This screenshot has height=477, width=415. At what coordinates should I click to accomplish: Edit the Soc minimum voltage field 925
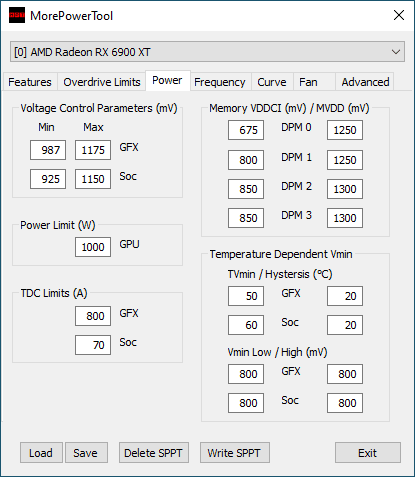tap(48, 179)
